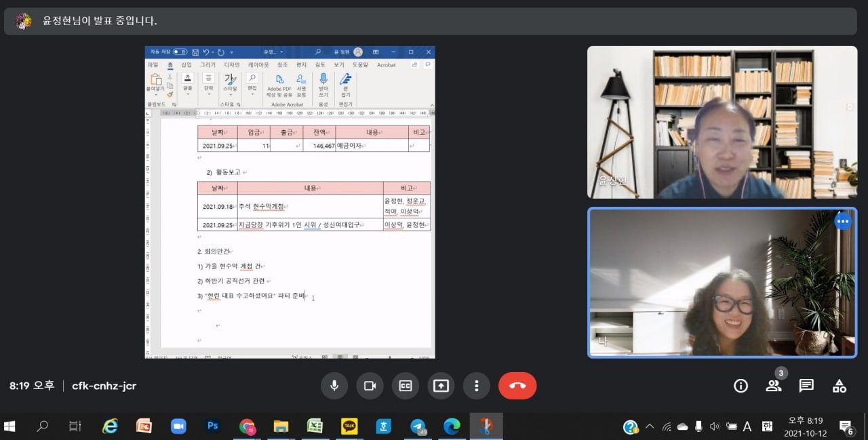Show the participants list

click(773, 386)
